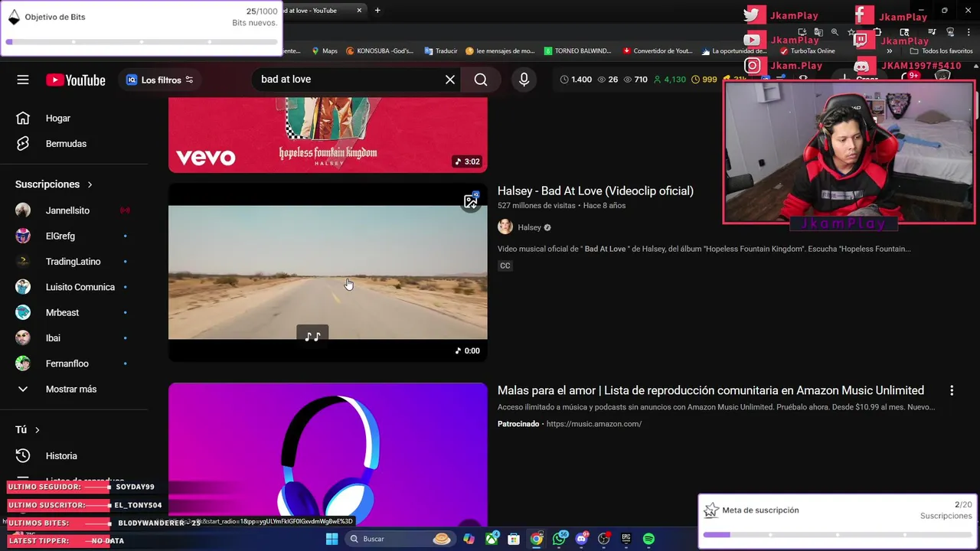Viewport: 980px width, 551px height.
Task: Open Todos los favoritos folder
Action: coord(941,51)
